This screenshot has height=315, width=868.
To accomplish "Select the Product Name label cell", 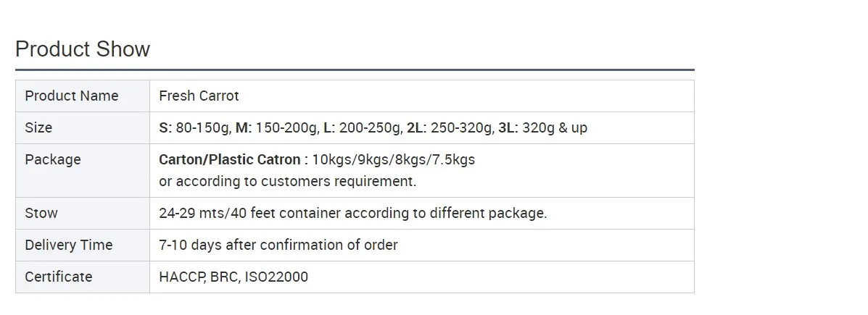I will click(71, 96).
